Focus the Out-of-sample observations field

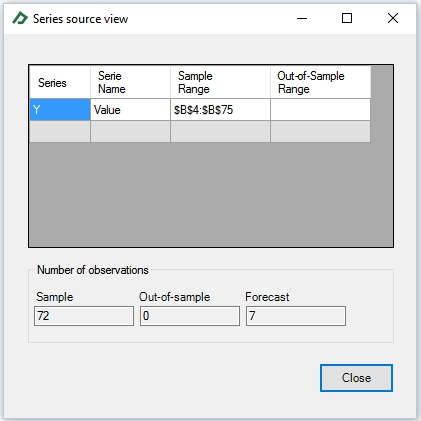tap(190, 316)
